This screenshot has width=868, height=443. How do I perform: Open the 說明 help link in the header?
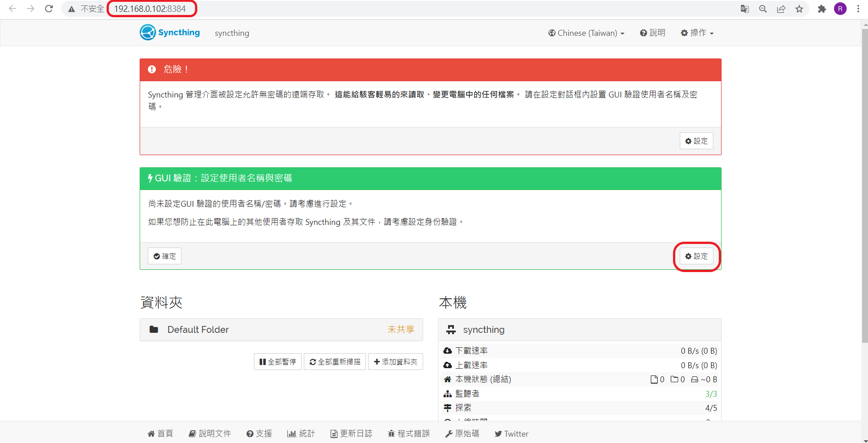pos(653,33)
